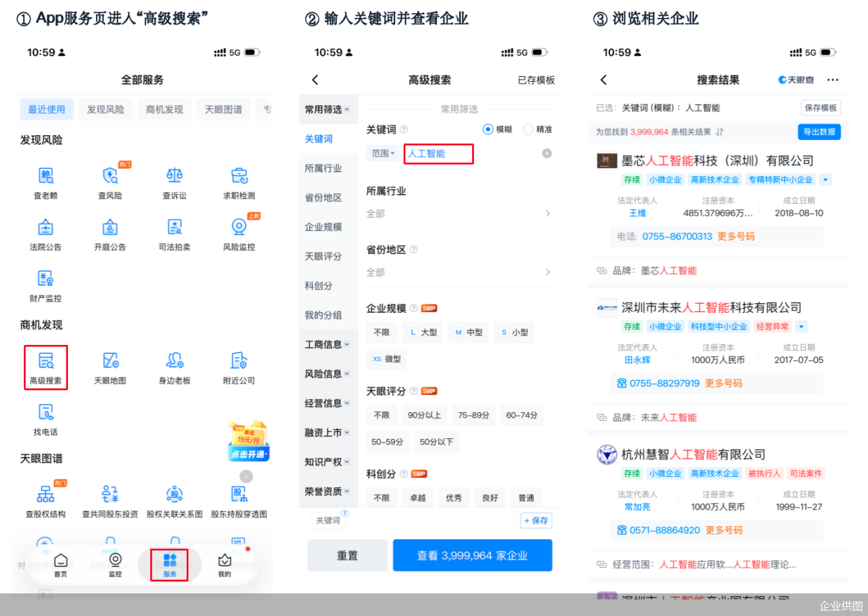The height and width of the screenshot is (616, 868).
Task: Switch to the 发现风险 tab
Action: tap(106, 109)
